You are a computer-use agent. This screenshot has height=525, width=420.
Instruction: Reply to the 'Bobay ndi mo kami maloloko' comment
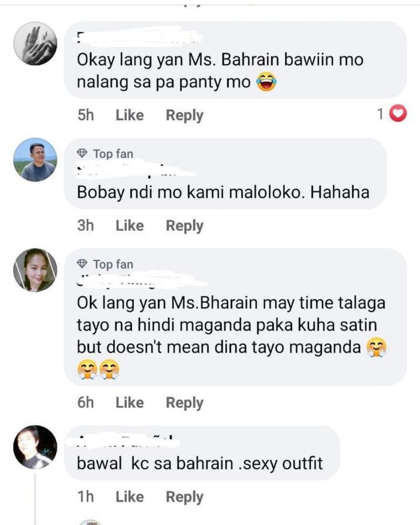184,226
